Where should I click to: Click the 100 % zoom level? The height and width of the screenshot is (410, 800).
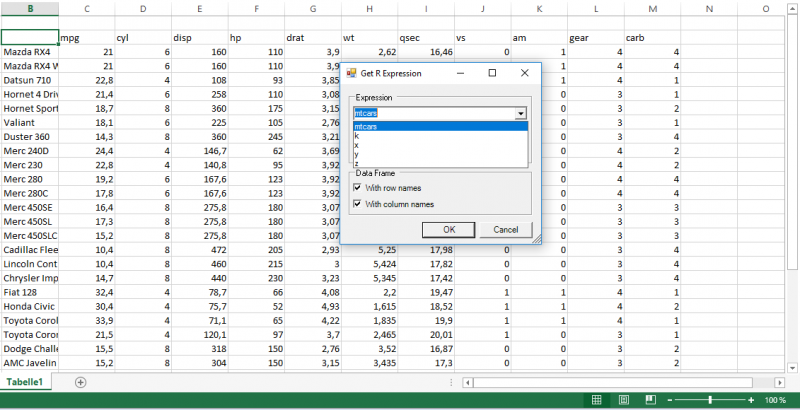pos(776,400)
